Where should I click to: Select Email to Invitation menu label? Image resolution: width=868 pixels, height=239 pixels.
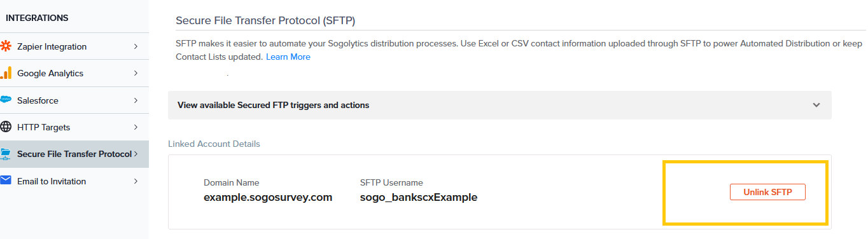(52, 181)
